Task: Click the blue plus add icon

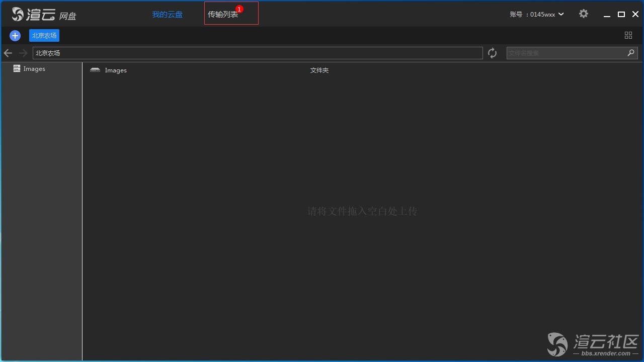Action: (x=15, y=35)
